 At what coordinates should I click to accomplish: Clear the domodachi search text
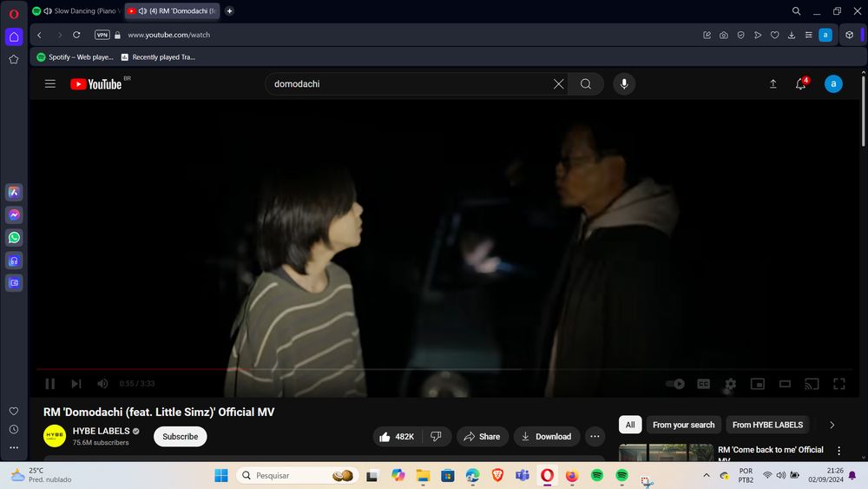(x=558, y=84)
